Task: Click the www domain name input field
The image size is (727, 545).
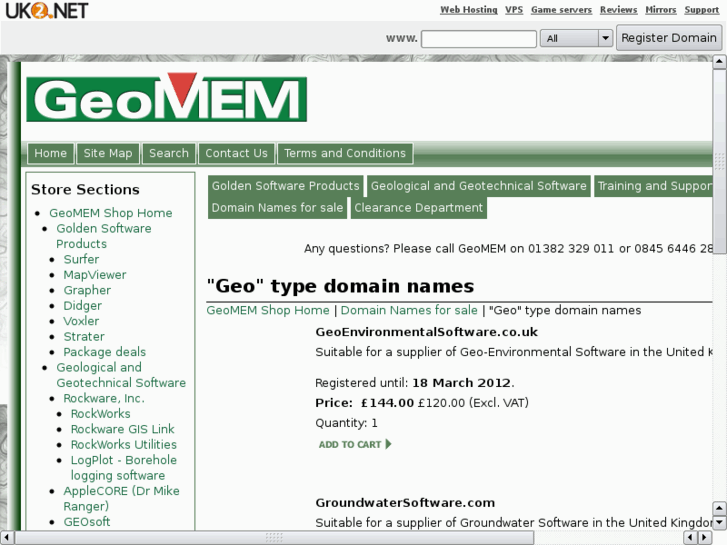Action: pos(478,38)
